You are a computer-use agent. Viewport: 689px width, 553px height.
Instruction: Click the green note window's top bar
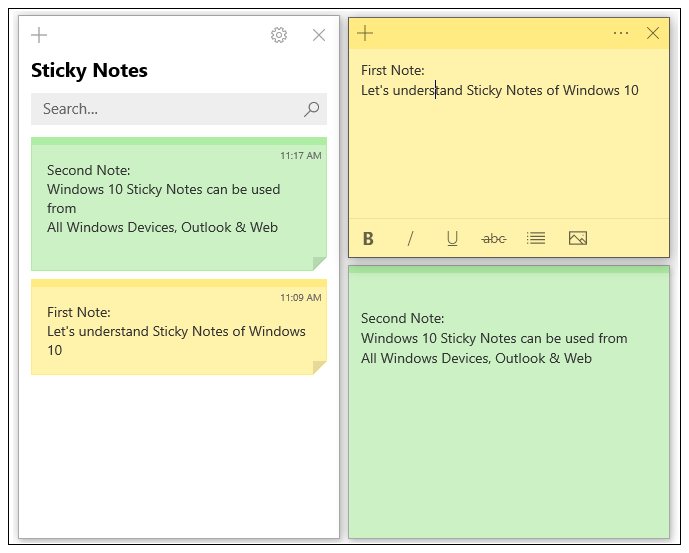[x=509, y=269]
